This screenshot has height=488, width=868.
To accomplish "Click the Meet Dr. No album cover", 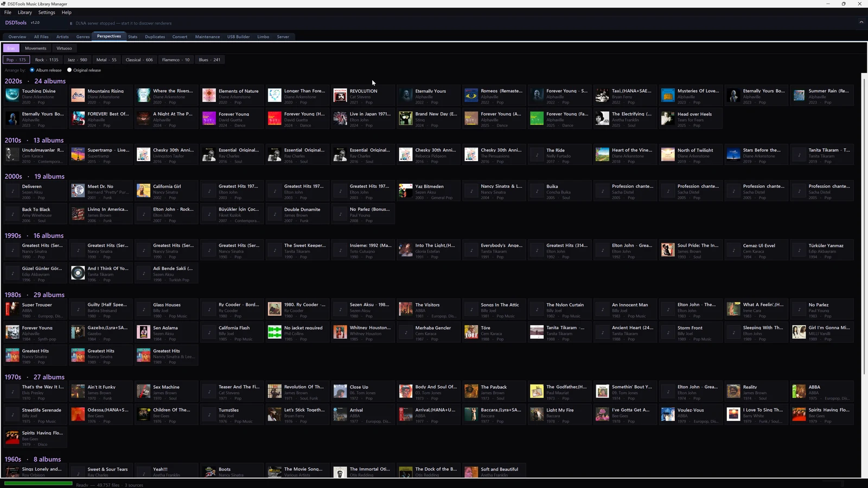I will coord(78,191).
